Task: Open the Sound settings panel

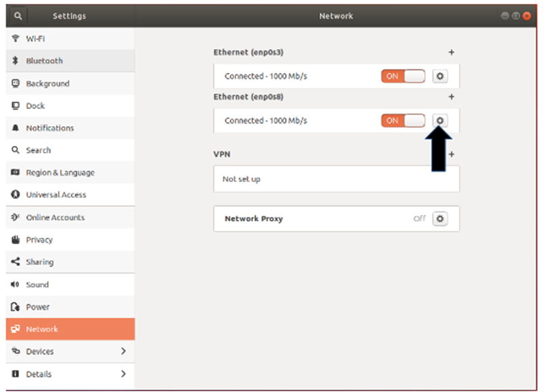Action: (37, 284)
